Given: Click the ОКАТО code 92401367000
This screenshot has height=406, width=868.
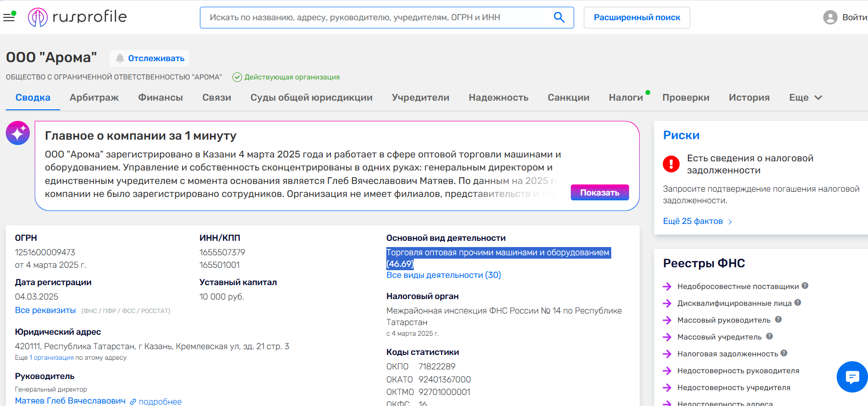Looking at the screenshot, I should click(x=445, y=380).
